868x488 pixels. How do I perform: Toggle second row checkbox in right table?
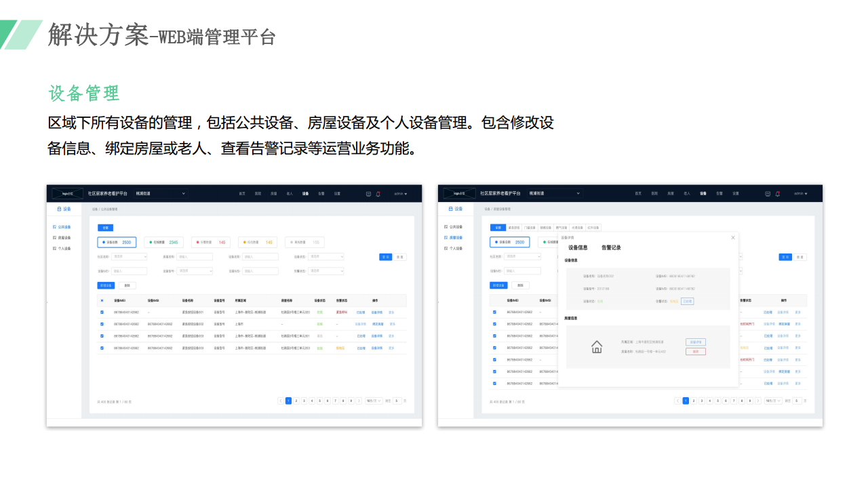click(x=494, y=324)
